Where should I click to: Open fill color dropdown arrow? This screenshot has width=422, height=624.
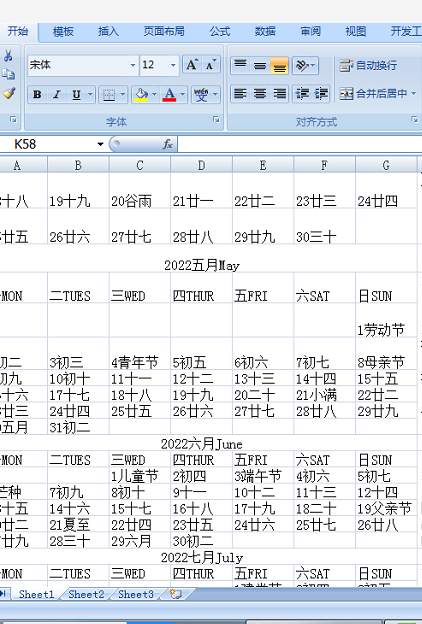(x=154, y=94)
